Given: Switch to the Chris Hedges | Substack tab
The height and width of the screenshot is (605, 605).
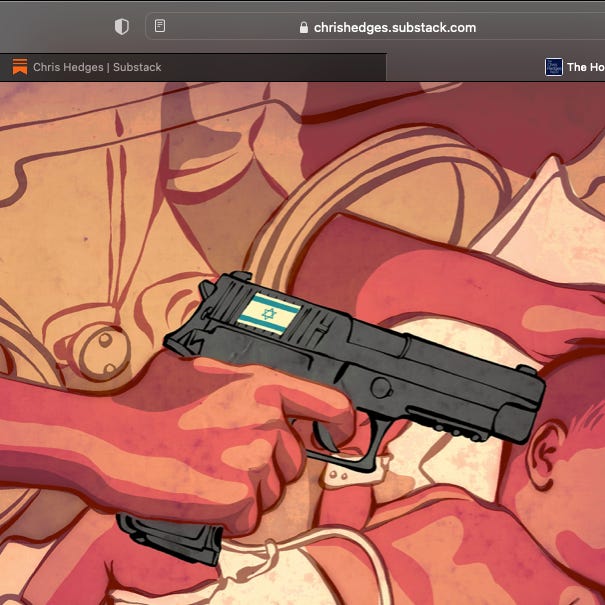Looking at the screenshot, I should (193, 67).
